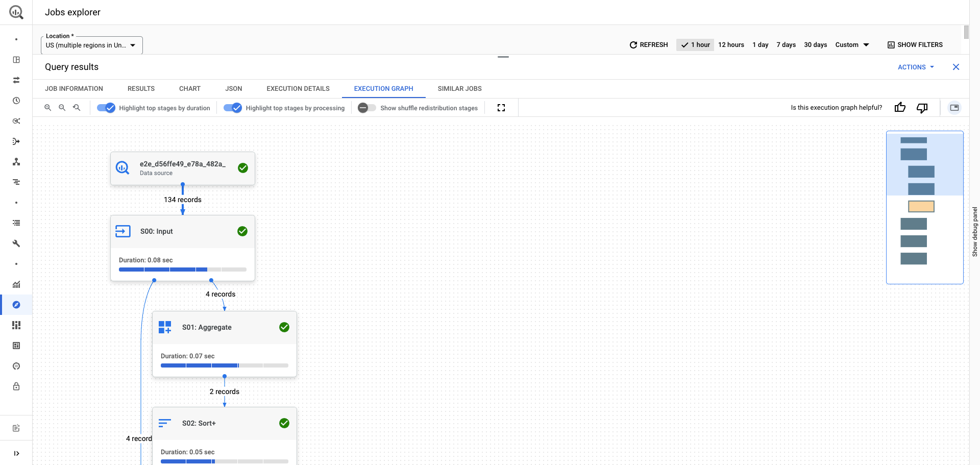The height and width of the screenshot is (465, 980).
Task: Open the wrench tools sidebar icon
Action: click(x=16, y=243)
